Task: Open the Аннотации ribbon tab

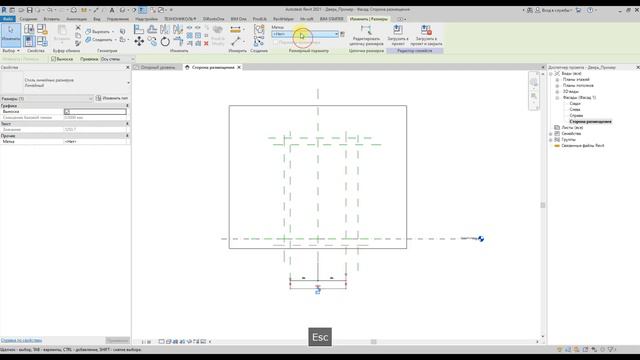Action: click(x=76, y=19)
